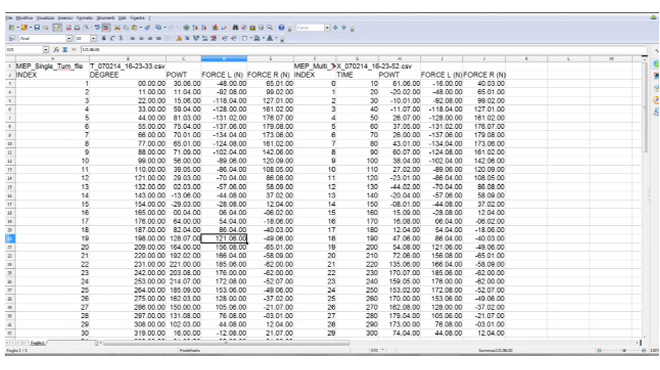This screenshot has height=370, width=660.
Task: Select the Clone Formatting paintbrush
Action: [147, 28]
